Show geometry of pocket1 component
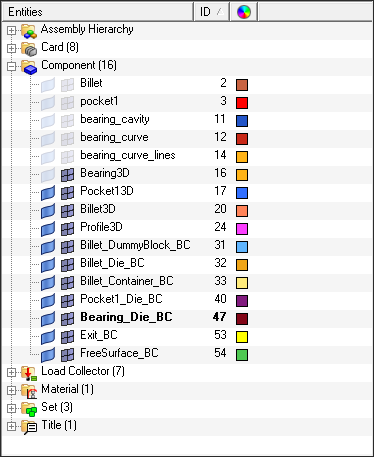Screen dimensions: 374x457 (48, 103)
